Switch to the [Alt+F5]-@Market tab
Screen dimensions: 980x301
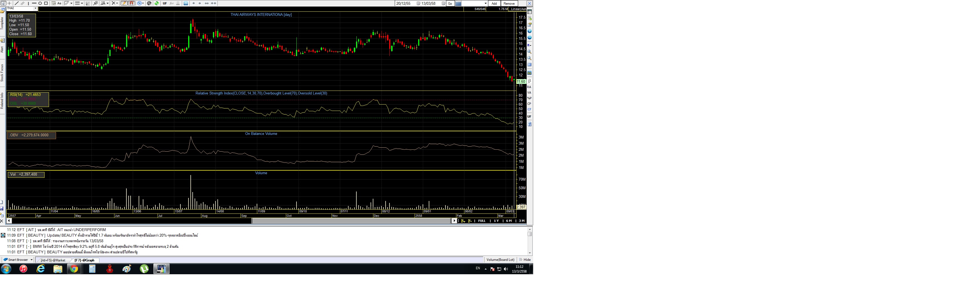pos(53,260)
